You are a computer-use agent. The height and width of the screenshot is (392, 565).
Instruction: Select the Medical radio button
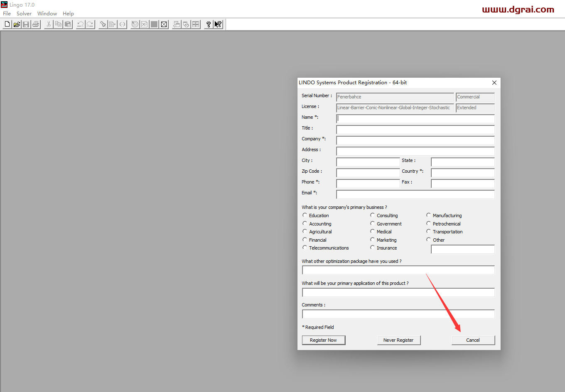pos(373,231)
